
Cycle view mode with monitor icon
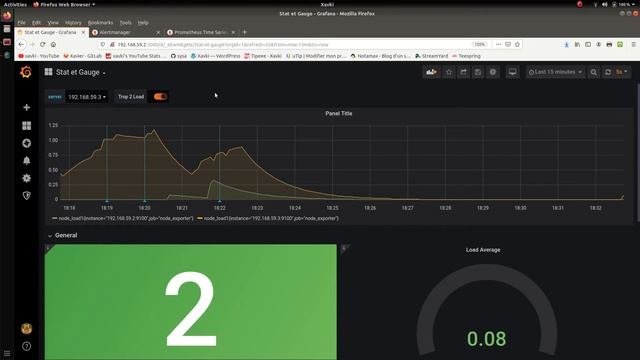click(x=512, y=72)
